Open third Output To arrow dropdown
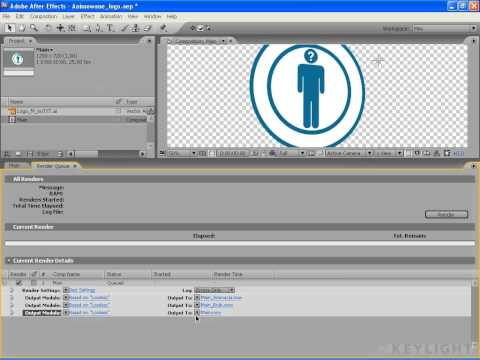The height and width of the screenshot is (360, 480). (x=197, y=313)
